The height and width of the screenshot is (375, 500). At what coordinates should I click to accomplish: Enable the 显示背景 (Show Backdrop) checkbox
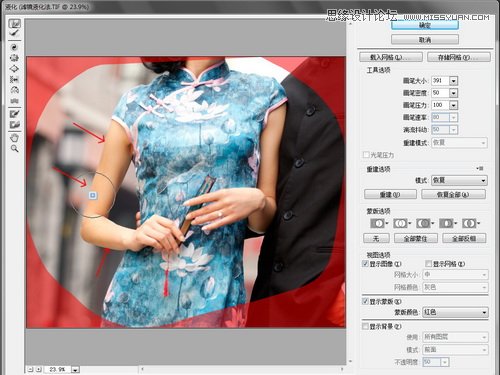(x=365, y=326)
